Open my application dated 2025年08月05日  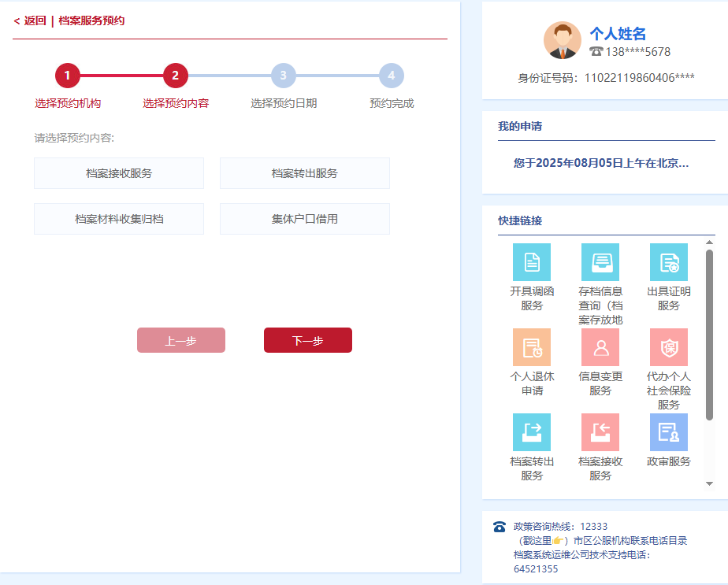[601, 163]
